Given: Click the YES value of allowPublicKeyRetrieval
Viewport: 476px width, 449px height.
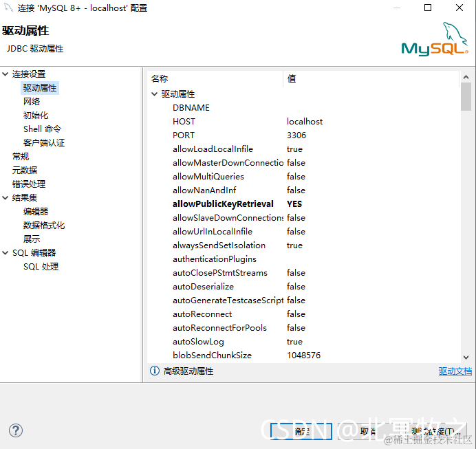Looking at the screenshot, I should tap(294, 204).
